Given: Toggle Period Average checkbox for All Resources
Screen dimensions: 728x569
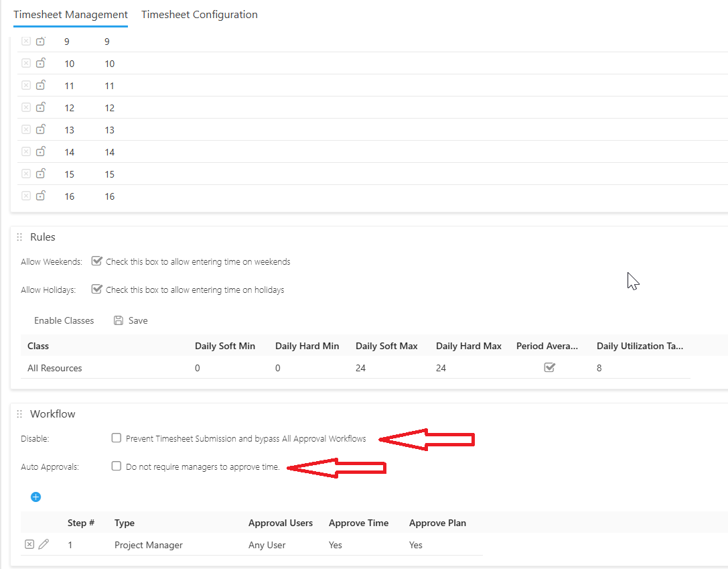Looking at the screenshot, I should [549, 367].
